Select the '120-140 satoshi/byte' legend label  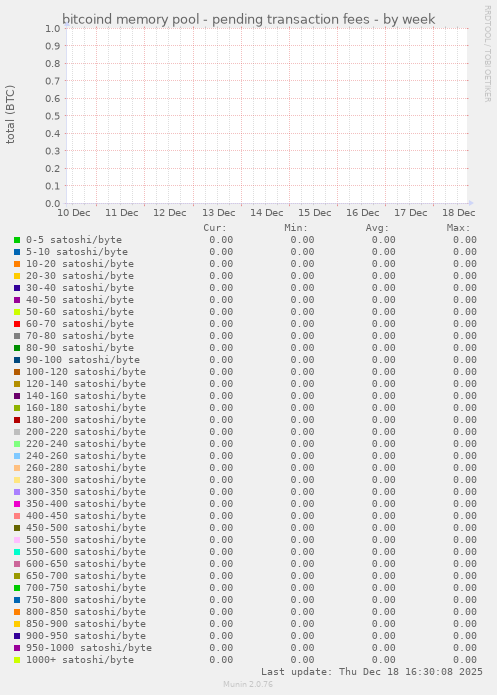86,384
